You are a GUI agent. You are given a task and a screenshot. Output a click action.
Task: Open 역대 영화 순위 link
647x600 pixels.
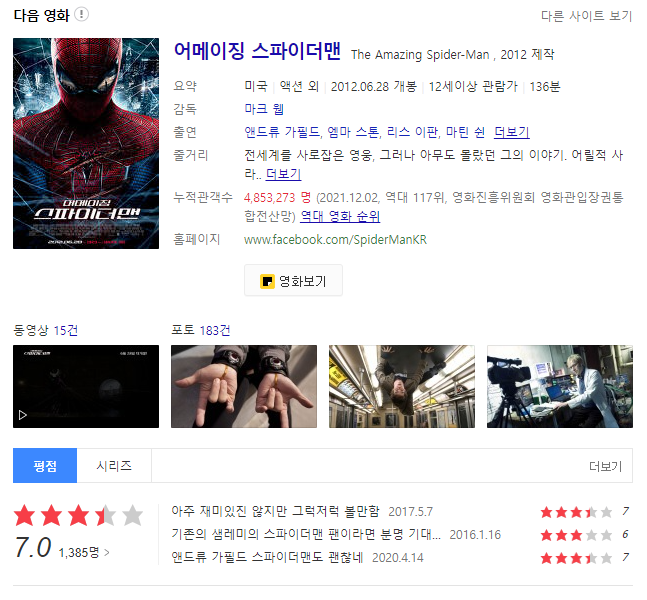click(x=340, y=216)
